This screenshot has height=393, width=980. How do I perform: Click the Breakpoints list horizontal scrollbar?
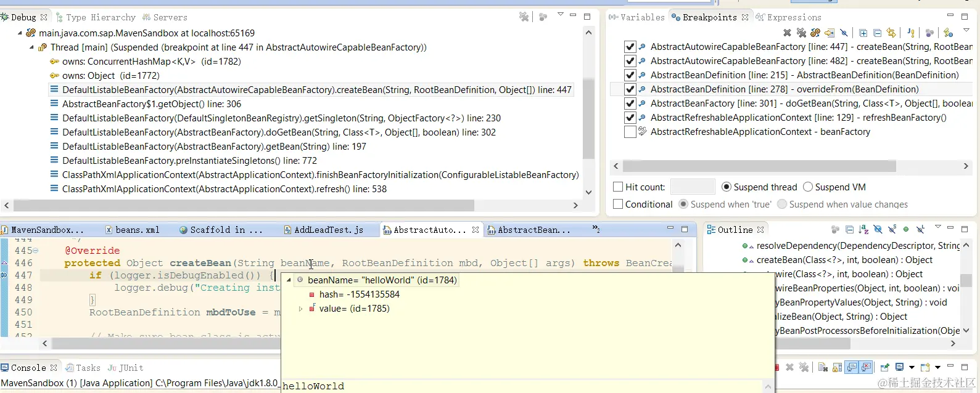(759, 166)
